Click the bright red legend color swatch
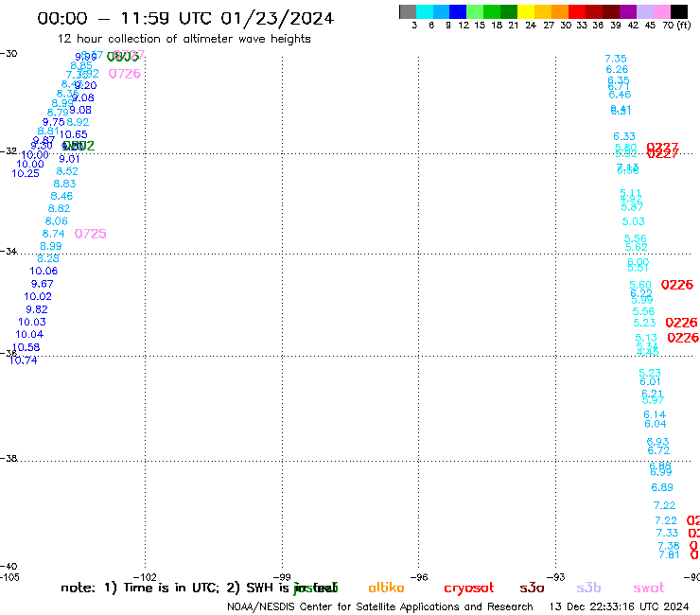 [577, 11]
